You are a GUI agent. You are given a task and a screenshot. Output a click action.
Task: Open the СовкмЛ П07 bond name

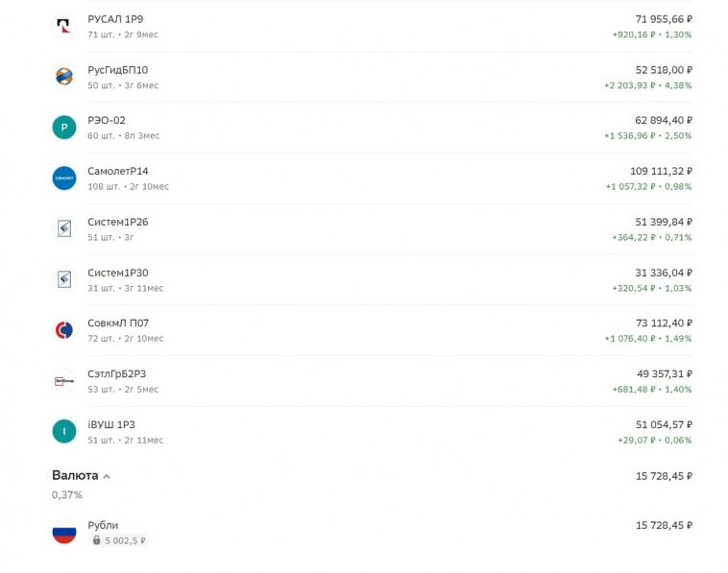coord(118,323)
